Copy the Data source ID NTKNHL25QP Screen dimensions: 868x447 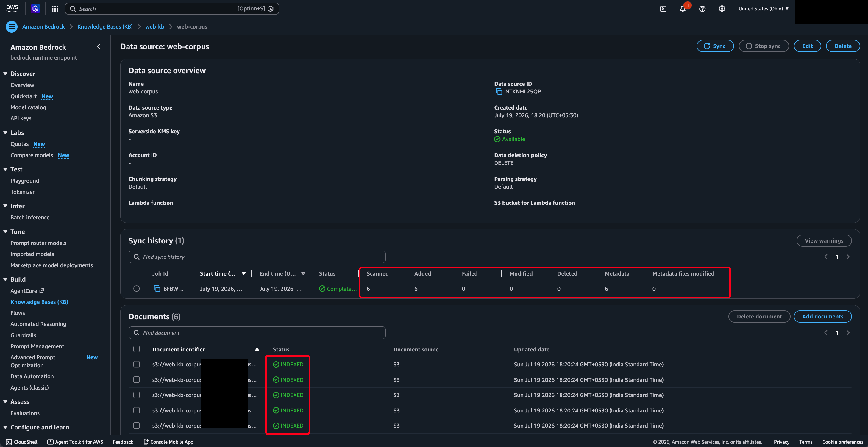499,92
